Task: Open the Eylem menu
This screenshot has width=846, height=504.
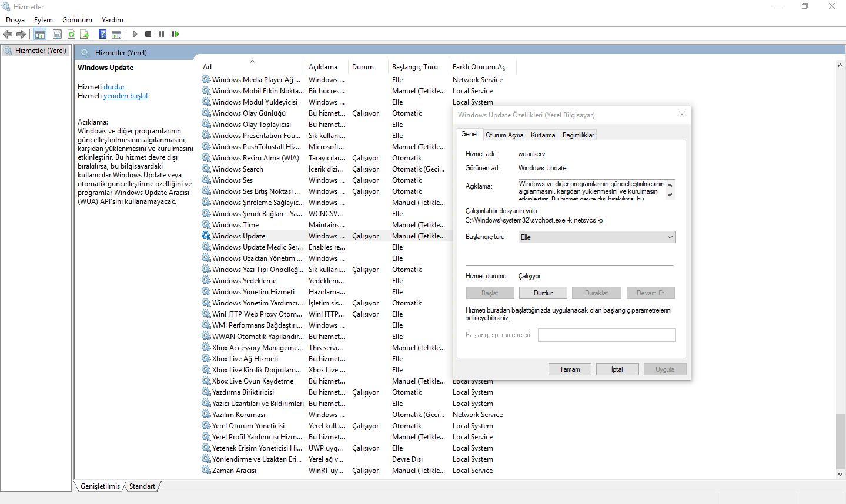Action: point(44,20)
